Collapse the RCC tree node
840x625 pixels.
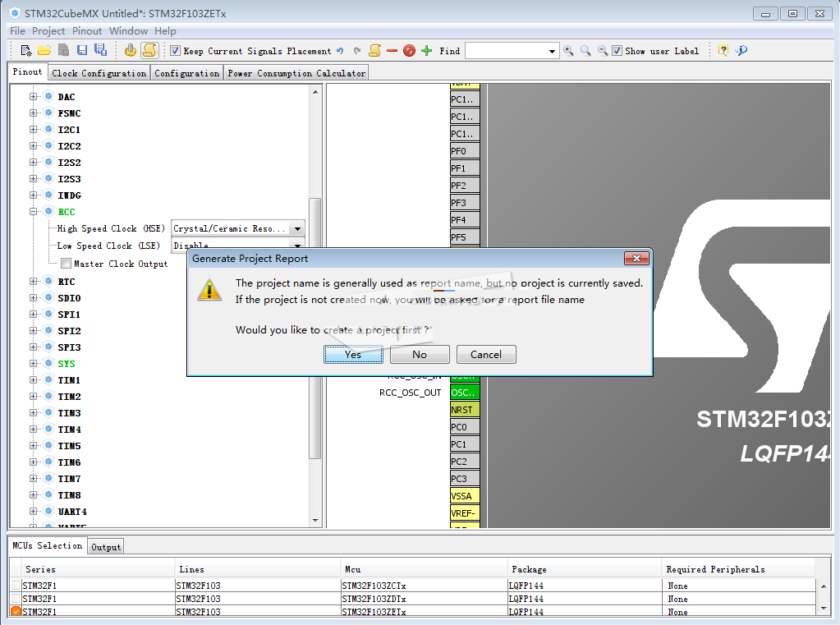(x=33, y=211)
